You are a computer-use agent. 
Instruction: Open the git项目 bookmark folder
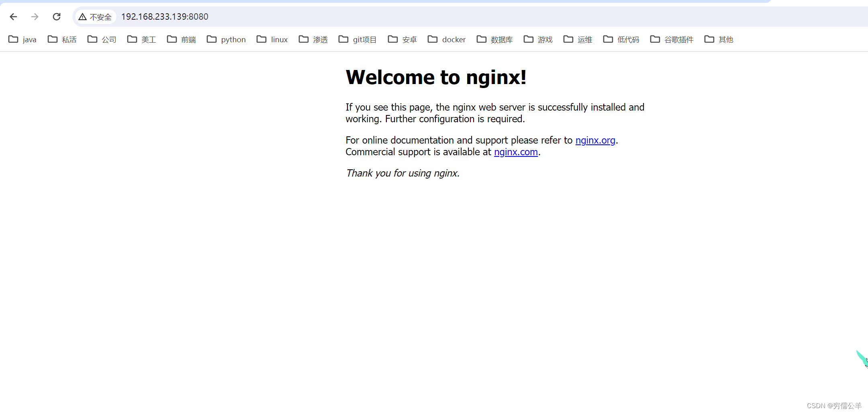click(357, 39)
